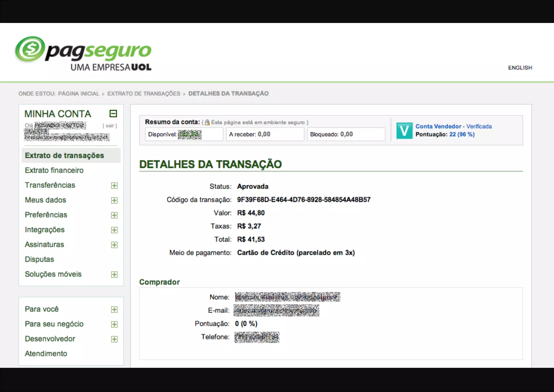554x392 pixels.
Task: Collapse the Minha Conta panel
Action: [x=113, y=114]
